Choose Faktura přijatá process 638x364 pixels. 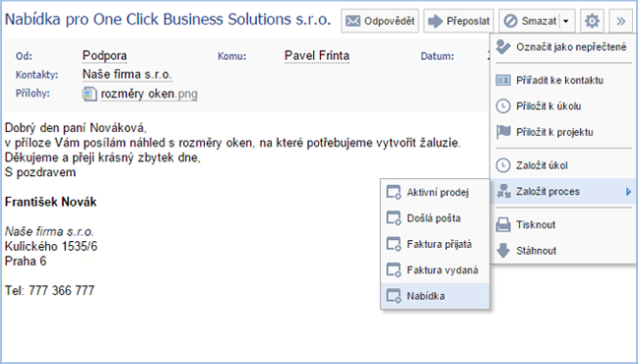point(435,244)
